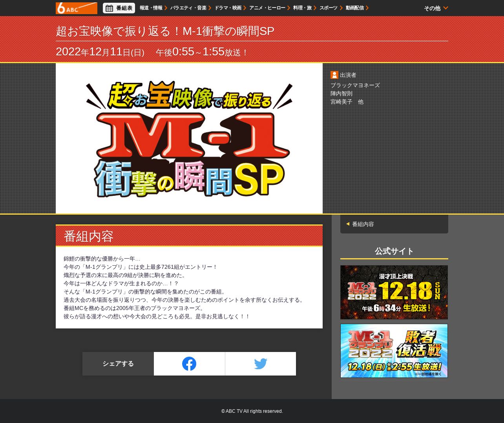Click the arrow after 報道・情報

[x=166, y=8]
